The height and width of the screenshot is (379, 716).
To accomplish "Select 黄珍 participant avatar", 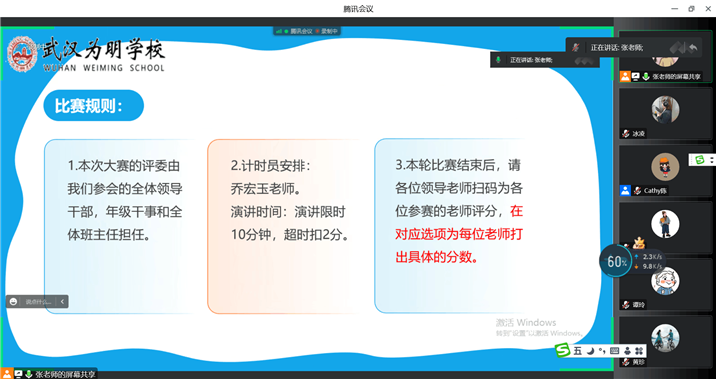I will click(x=665, y=338).
